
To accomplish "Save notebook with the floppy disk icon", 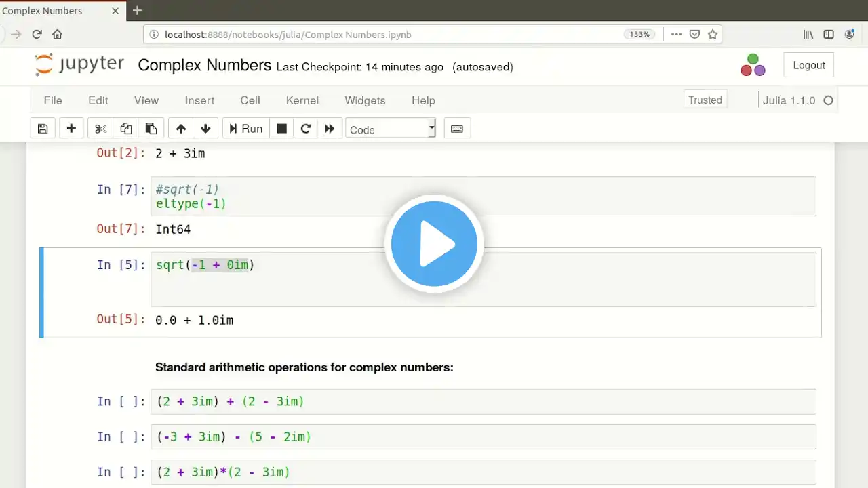I will pos(43,129).
